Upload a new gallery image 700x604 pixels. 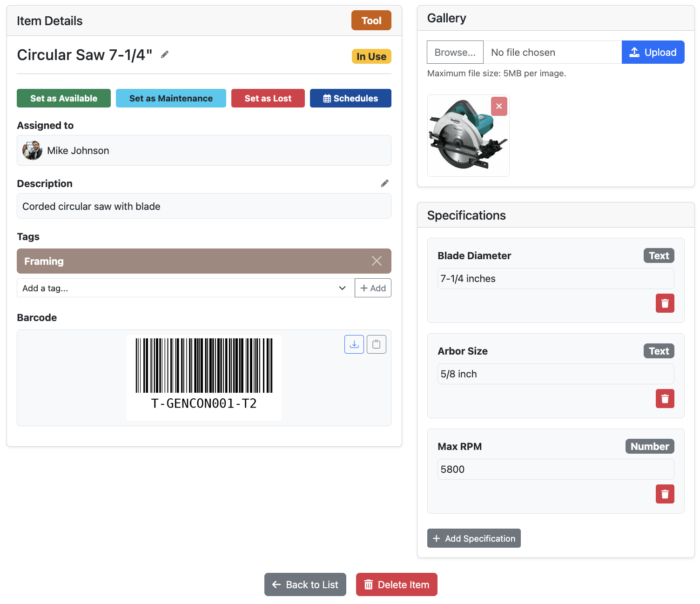point(653,52)
